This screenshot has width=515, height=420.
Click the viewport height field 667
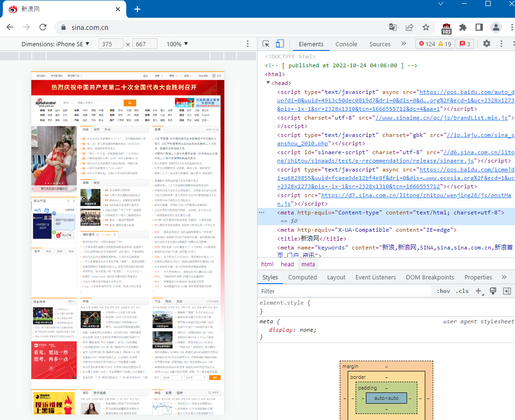[x=144, y=44]
